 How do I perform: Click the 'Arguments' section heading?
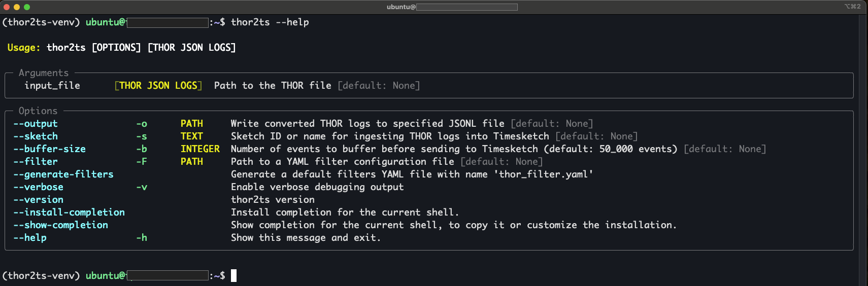(x=44, y=73)
